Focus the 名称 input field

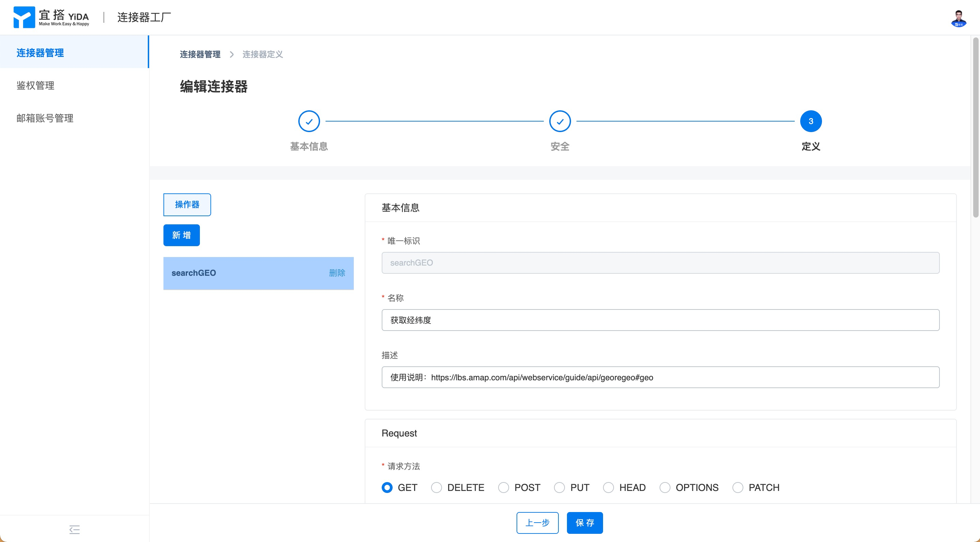coord(661,320)
